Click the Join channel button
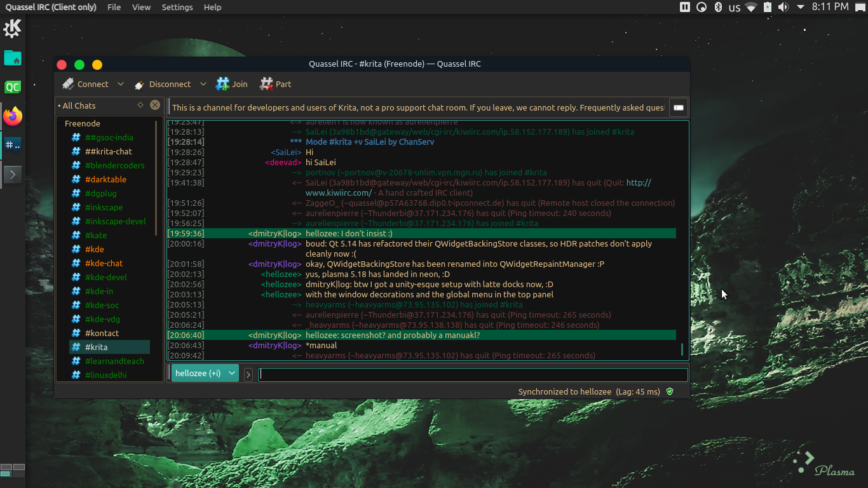The width and height of the screenshot is (868, 488). click(x=232, y=84)
